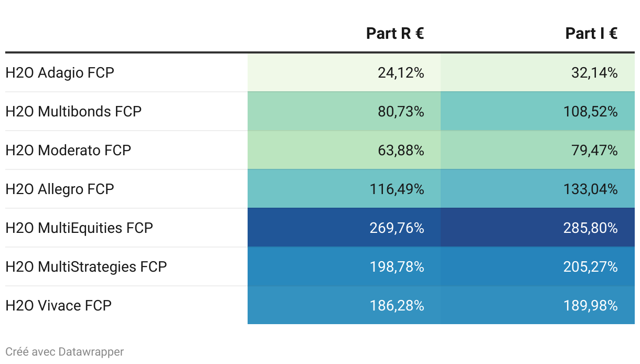Image resolution: width=640 pixels, height=364 pixels.
Task: Click the 24,12% cell for Adagio
Action: point(401,73)
